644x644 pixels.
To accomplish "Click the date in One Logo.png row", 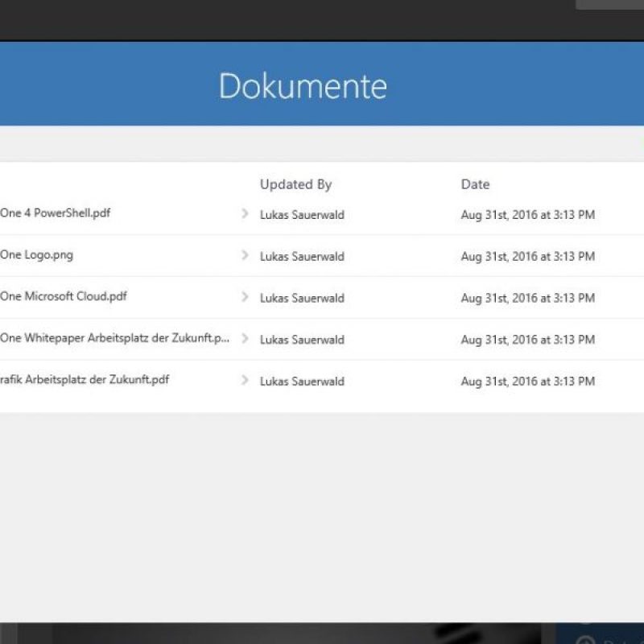I will point(527,257).
